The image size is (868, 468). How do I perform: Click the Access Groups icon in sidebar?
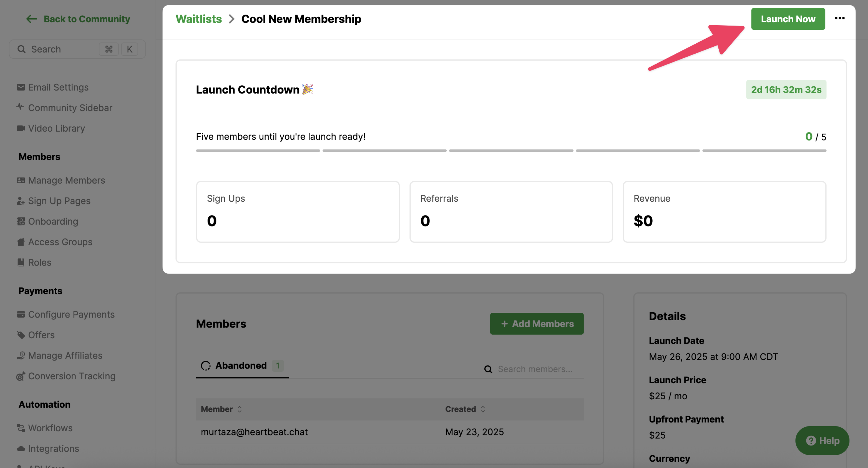tap(21, 242)
